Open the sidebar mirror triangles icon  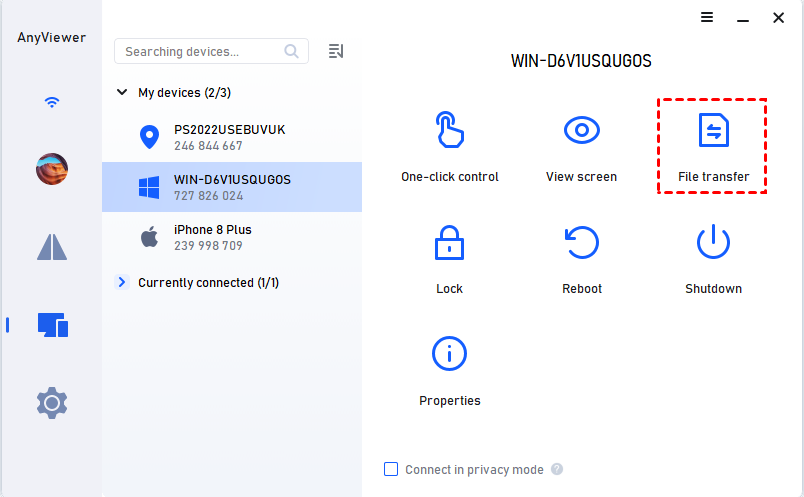52,247
